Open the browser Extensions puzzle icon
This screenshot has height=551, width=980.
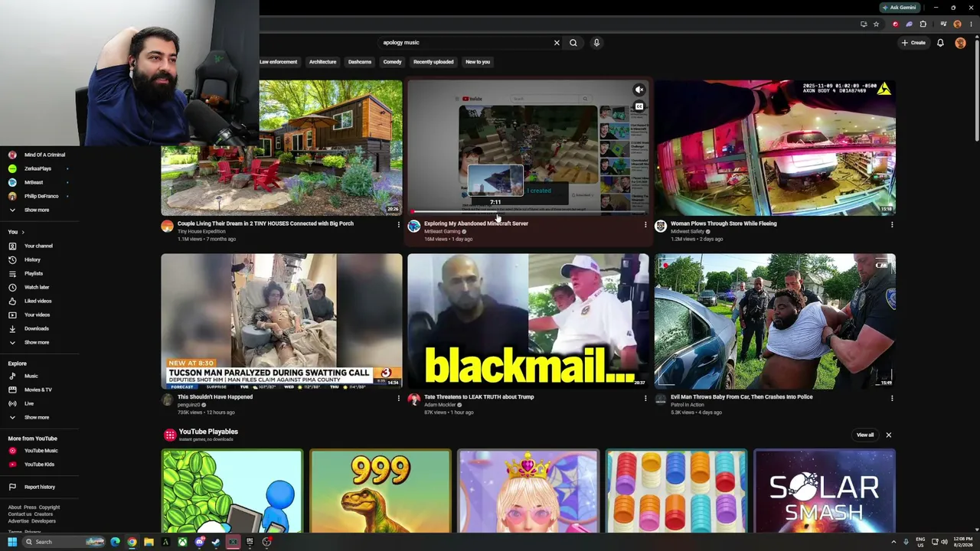(x=923, y=24)
